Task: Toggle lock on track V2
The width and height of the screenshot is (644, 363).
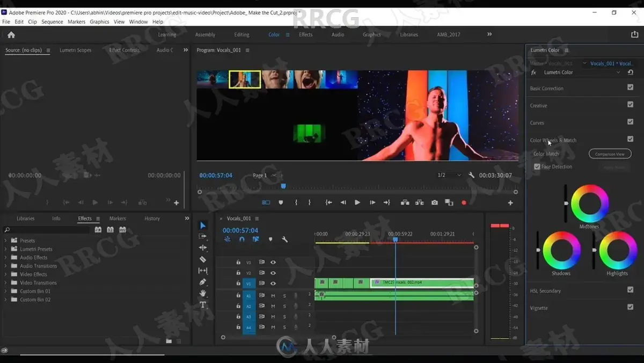Action: coord(238,273)
